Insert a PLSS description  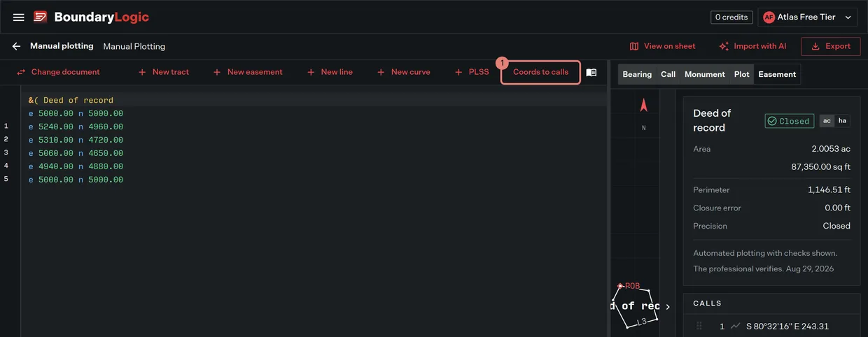coord(472,72)
